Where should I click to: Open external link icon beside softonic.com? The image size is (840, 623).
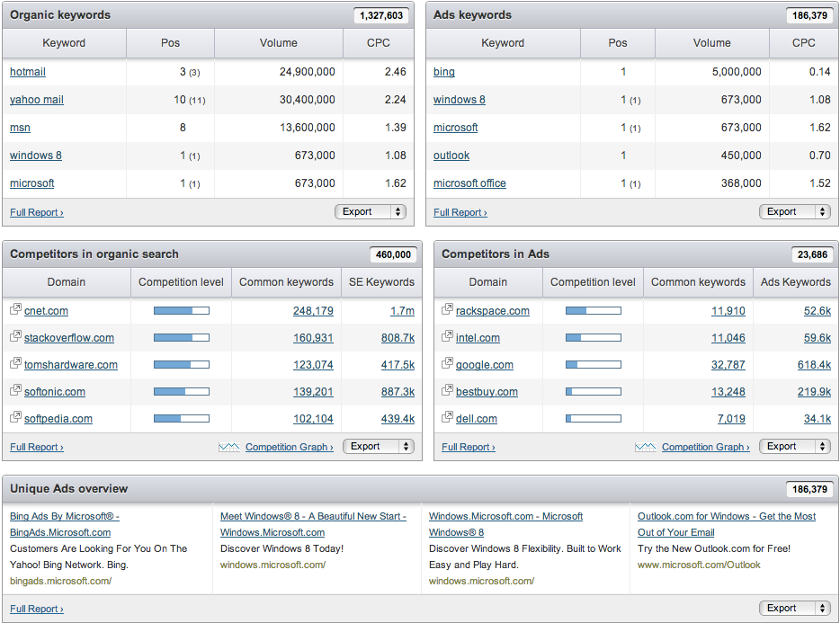pyautogui.click(x=15, y=390)
